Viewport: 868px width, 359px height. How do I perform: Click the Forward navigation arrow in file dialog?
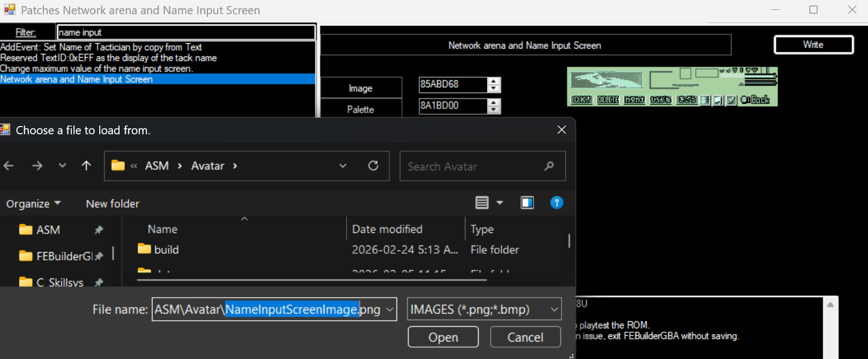[37, 166]
